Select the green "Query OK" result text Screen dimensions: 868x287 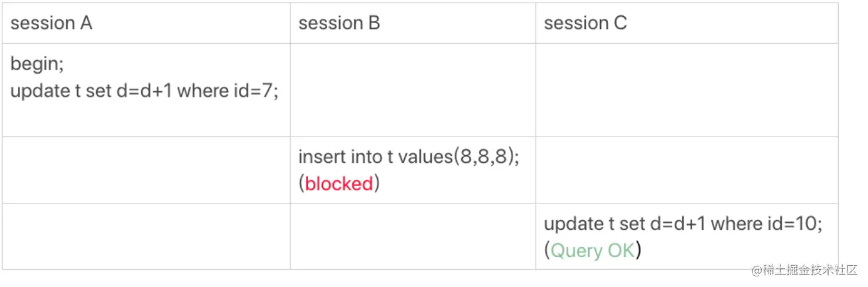tap(592, 251)
